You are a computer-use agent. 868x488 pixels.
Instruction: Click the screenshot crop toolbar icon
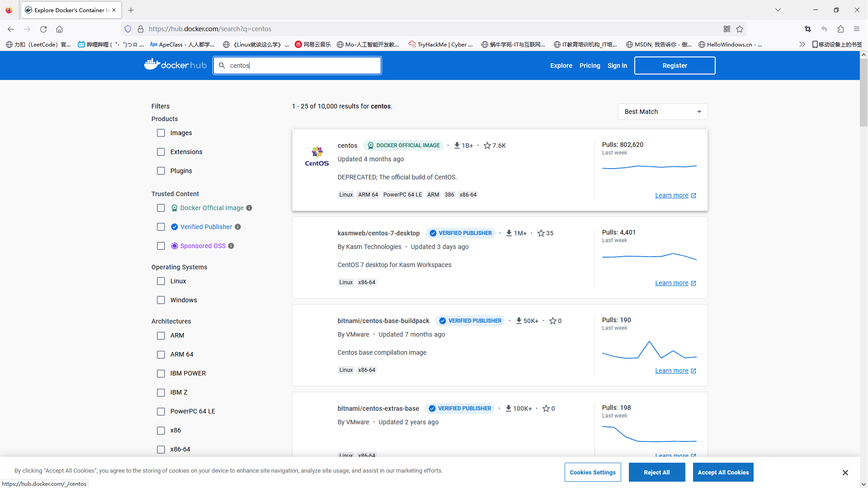click(x=808, y=29)
